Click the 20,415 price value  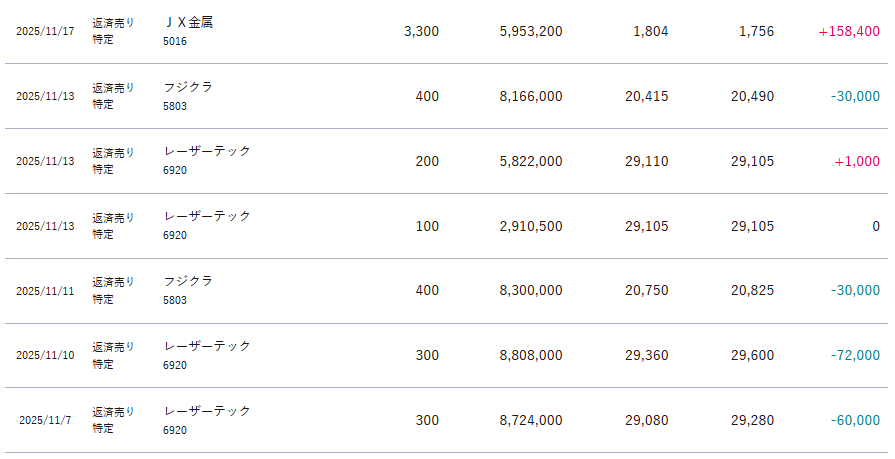coord(646,96)
